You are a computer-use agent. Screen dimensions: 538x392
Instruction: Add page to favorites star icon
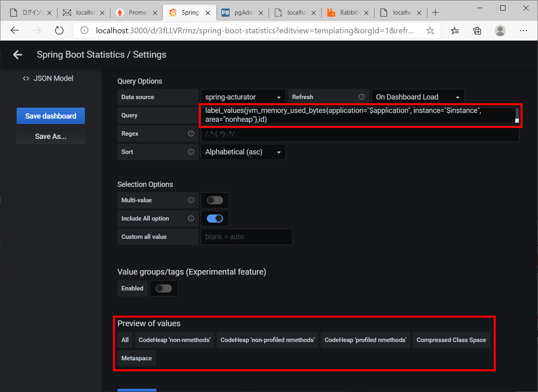[430, 30]
